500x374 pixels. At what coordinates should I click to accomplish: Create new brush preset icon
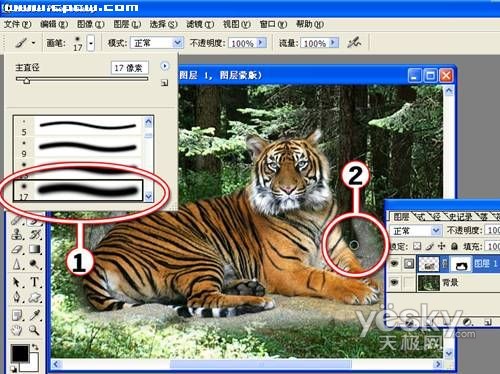point(164,83)
